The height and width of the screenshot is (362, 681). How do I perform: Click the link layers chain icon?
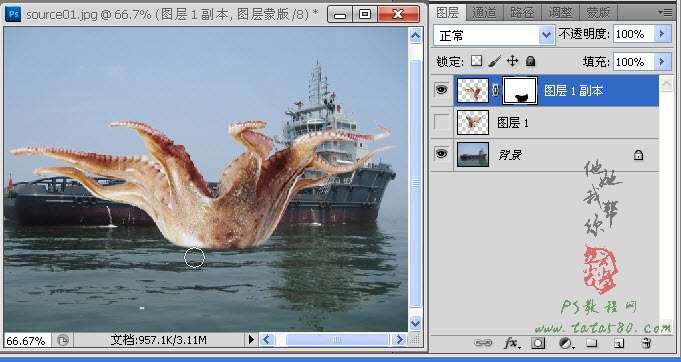pos(483,343)
